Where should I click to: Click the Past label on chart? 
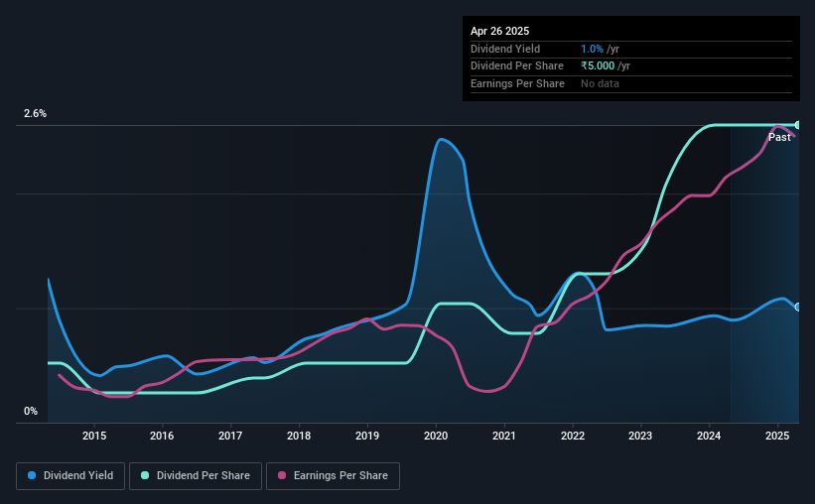pyautogui.click(x=779, y=137)
